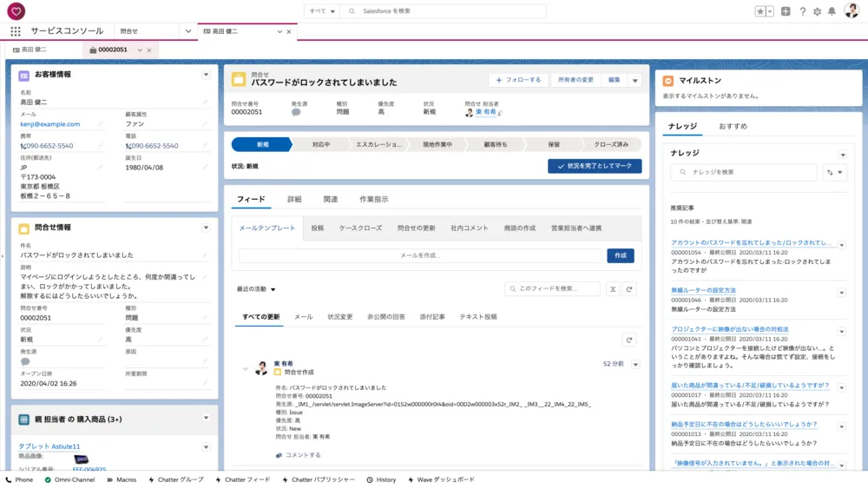Switch to the 関連 tab

331,200
